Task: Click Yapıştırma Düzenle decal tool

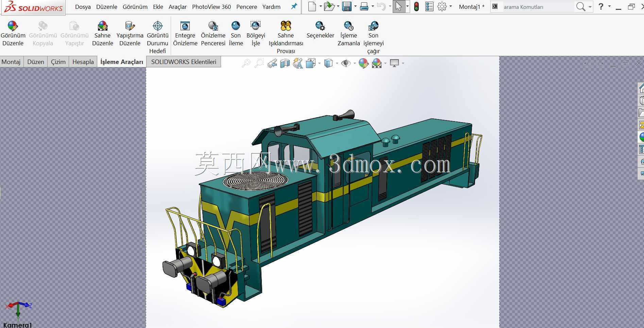Action: 130,33
